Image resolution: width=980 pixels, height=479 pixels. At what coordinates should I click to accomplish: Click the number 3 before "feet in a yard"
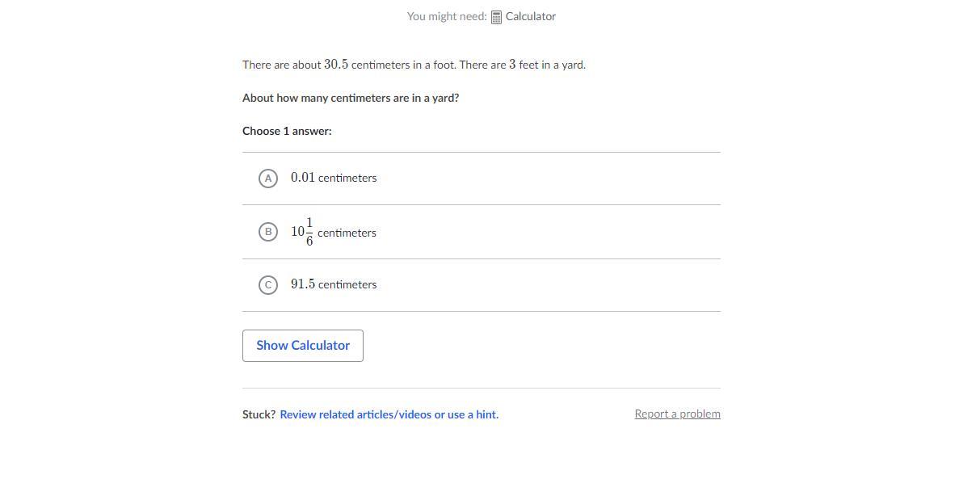click(512, 65)
